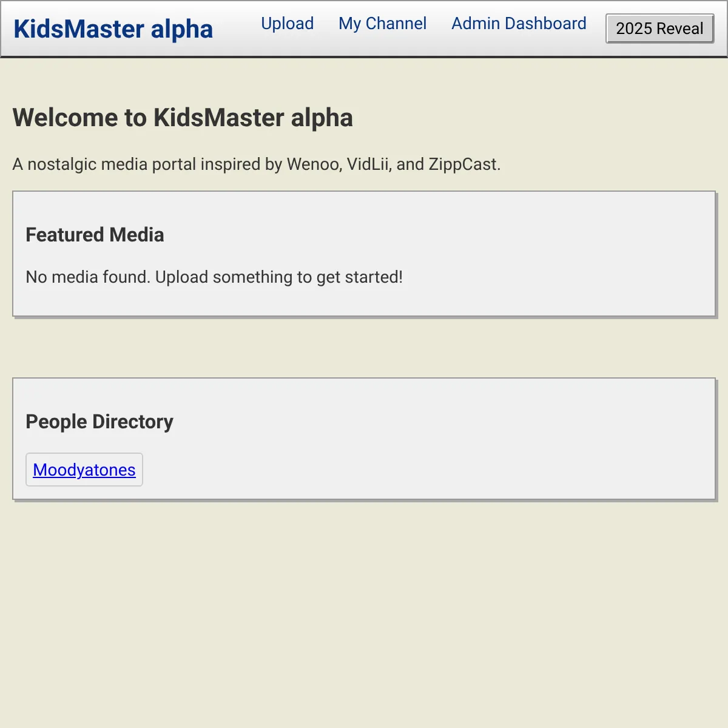Click empty area right of Moodyatones chip
The height and width of the screenshot is (728, 728).
tap(425, 470)
